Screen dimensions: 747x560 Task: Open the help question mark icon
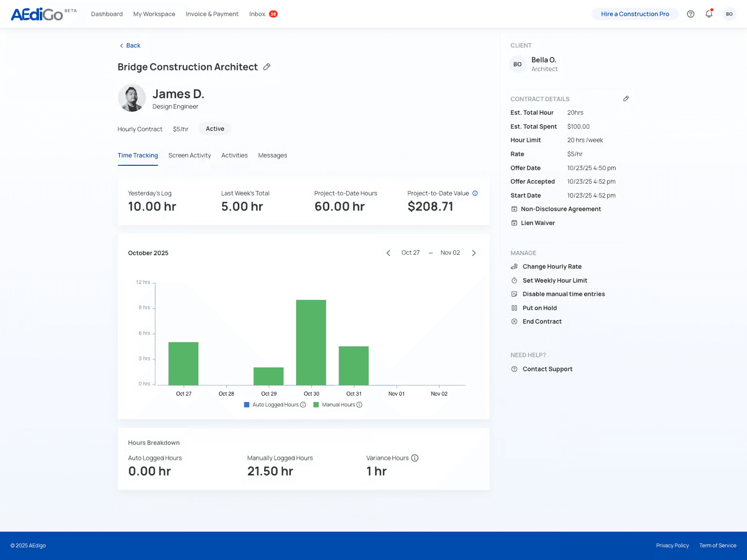(x=690, y=14)
